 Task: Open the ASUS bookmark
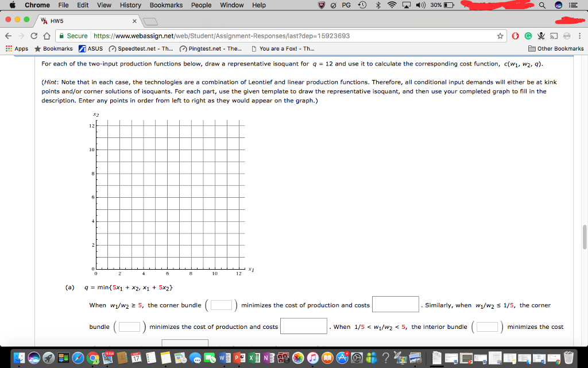coord(90,48)
